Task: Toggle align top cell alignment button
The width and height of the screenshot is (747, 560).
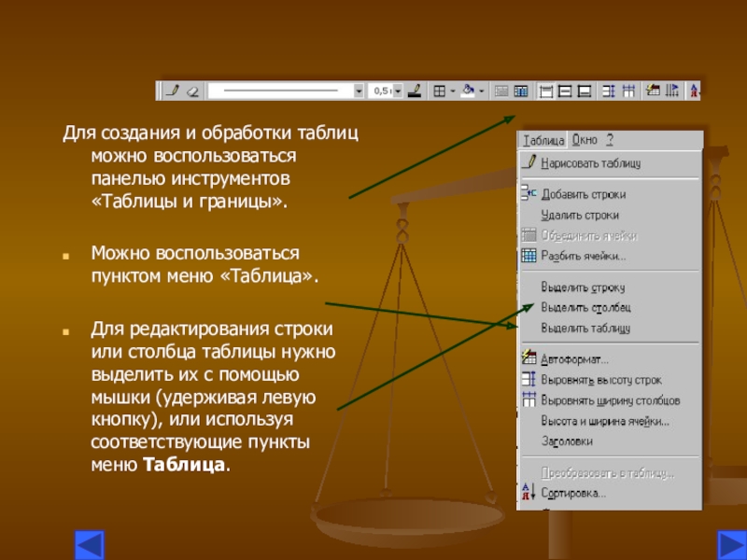Action: [x=545, y=91]
